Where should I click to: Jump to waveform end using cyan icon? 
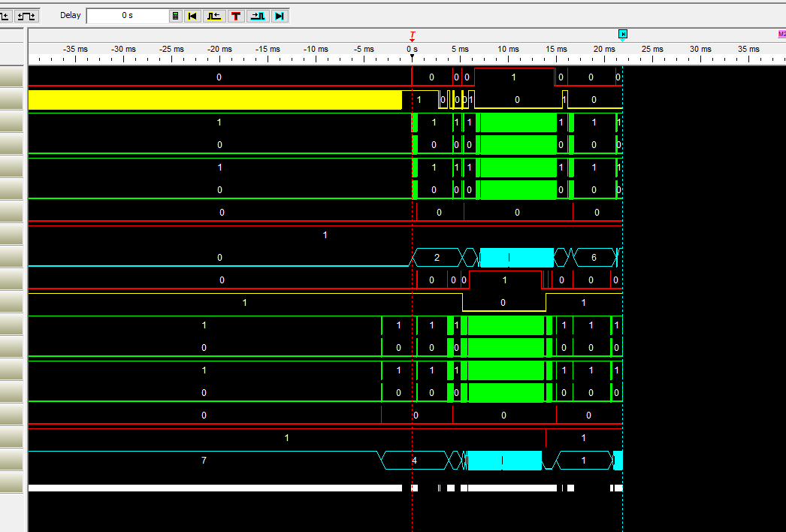click(280, 16)
